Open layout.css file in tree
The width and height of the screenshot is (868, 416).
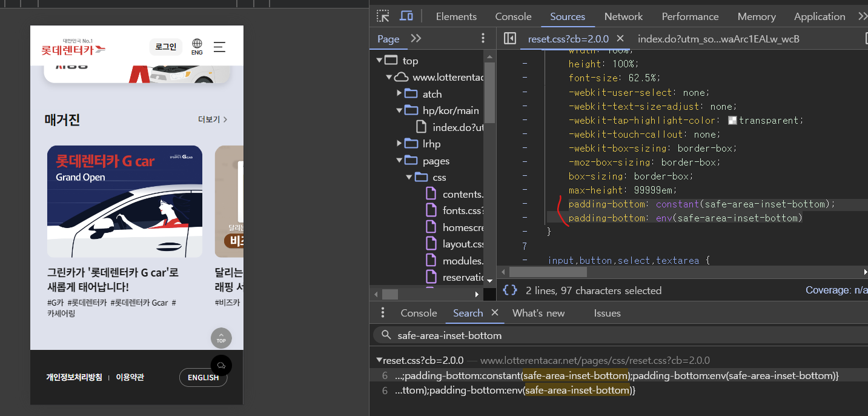pyautogui.click(x=455, y=244)
